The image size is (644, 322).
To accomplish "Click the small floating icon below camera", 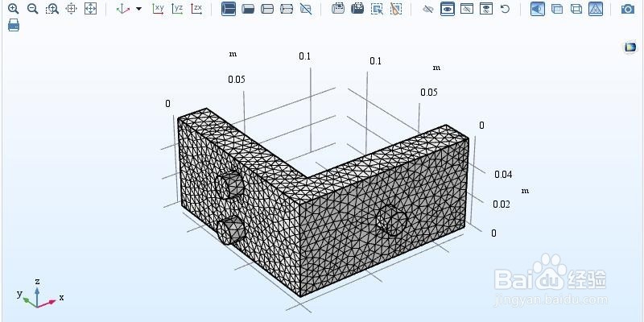I will pyautogui.click(x=630, y=47).
